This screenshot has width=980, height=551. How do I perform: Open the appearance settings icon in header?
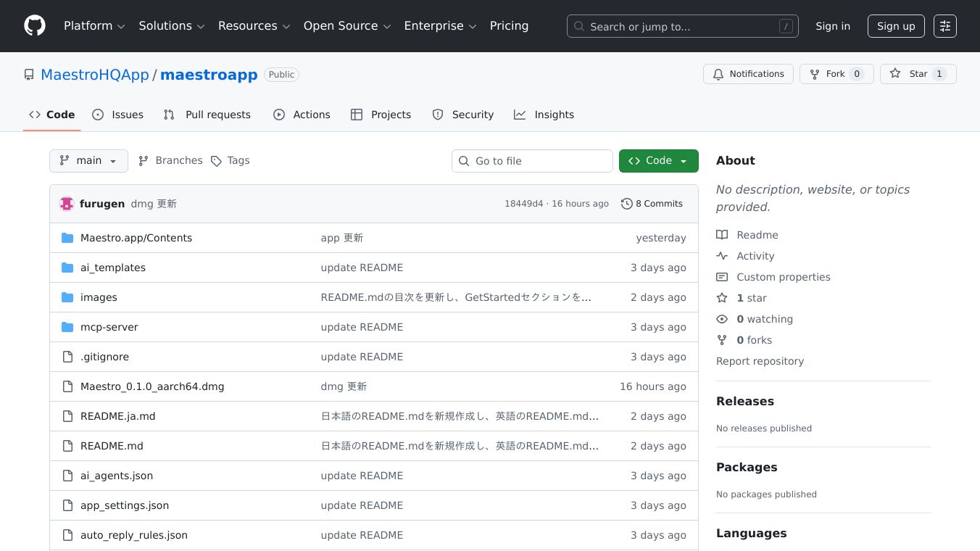pyautogui.click(x=944, y=26)
